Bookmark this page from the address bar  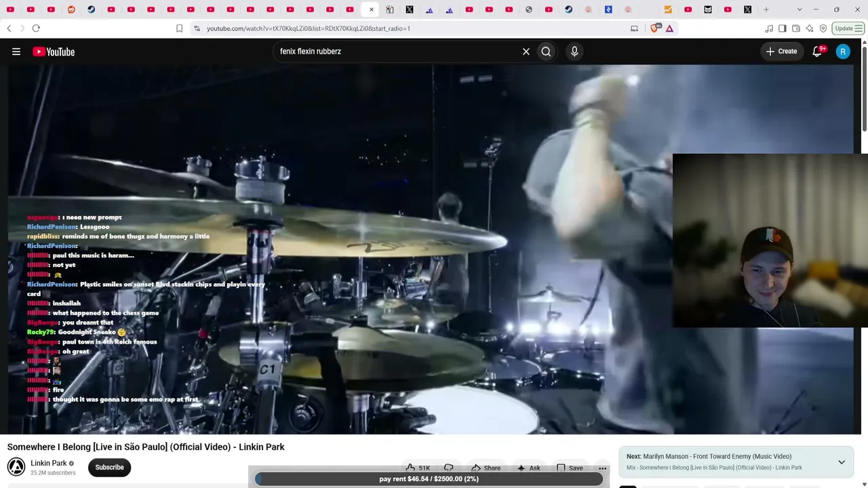click(x=179, y=28)
